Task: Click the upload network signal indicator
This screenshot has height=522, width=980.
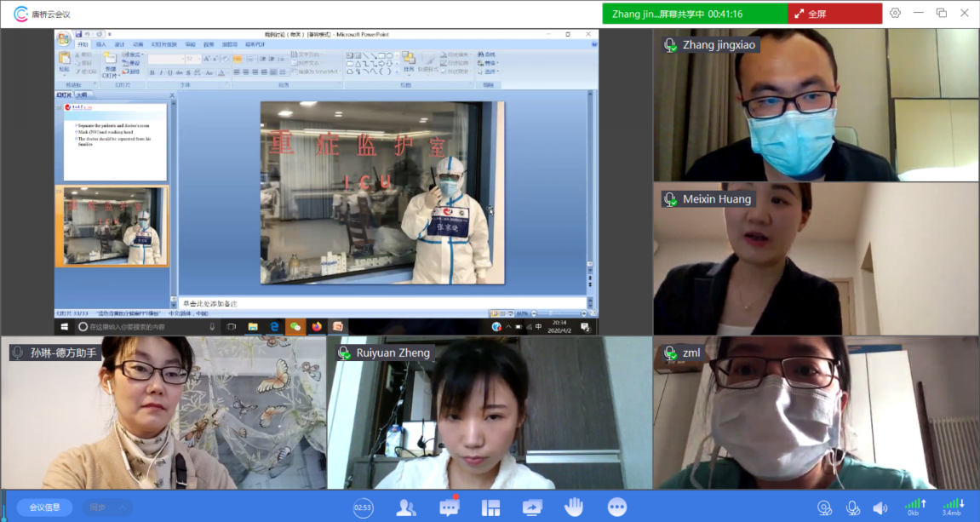Action: (914, 507)
